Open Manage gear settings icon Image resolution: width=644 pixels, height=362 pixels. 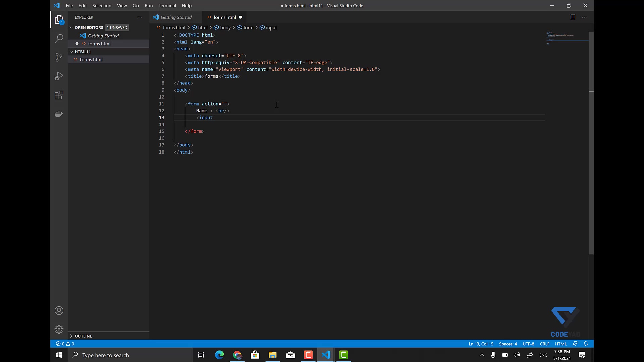click(x=59, y=329)
